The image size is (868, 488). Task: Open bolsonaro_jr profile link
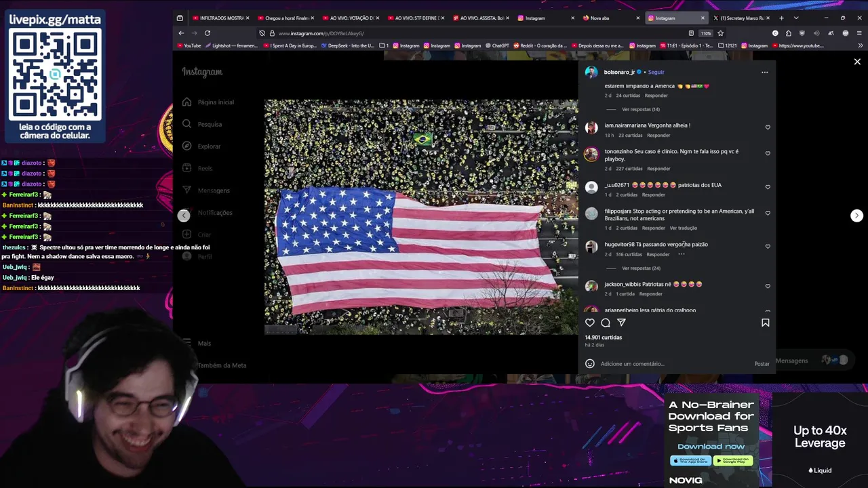coord(619,72)
